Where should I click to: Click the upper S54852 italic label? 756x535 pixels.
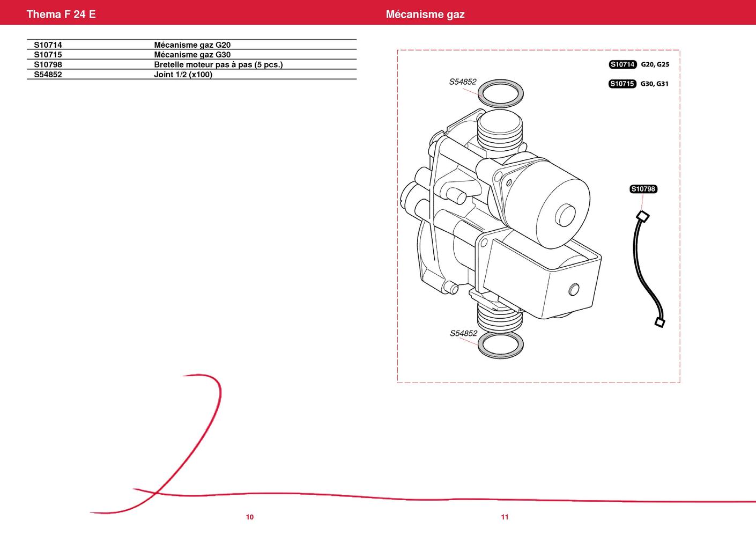[x=462, y=82]
